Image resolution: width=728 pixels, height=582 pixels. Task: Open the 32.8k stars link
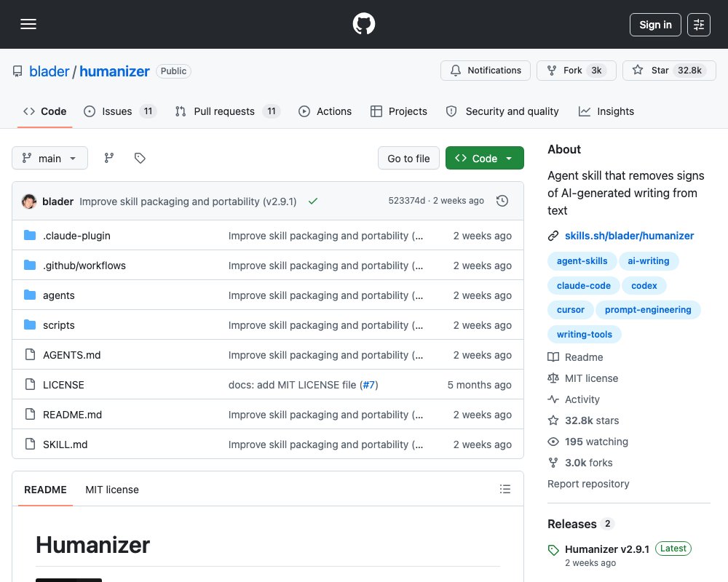click(584, 420)
